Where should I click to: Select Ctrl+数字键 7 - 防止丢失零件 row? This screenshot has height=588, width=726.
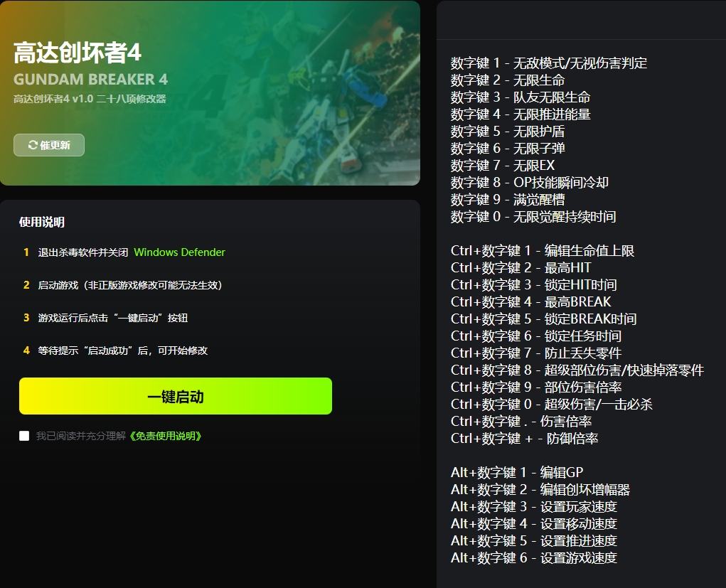click(x=536, y=353)
